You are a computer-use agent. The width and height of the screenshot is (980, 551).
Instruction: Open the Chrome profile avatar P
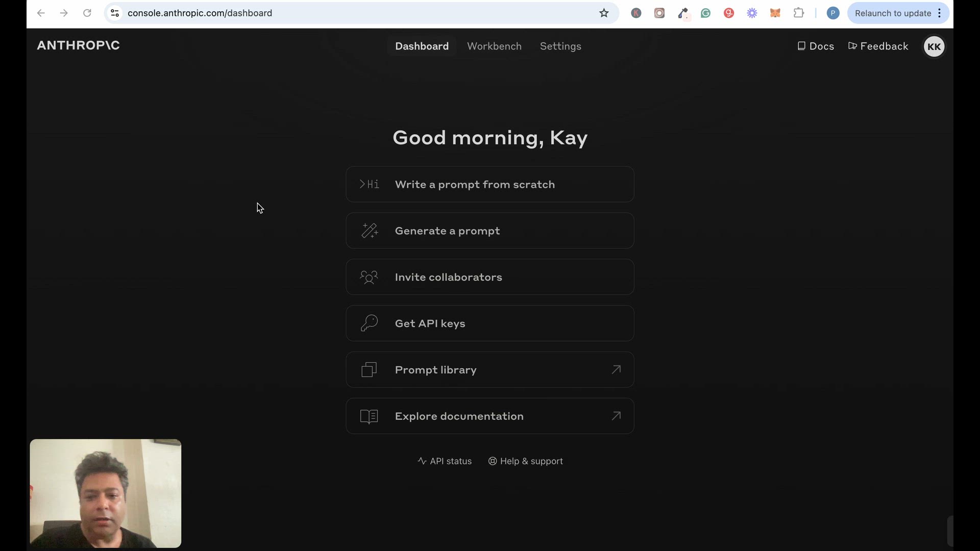point(833,13)
